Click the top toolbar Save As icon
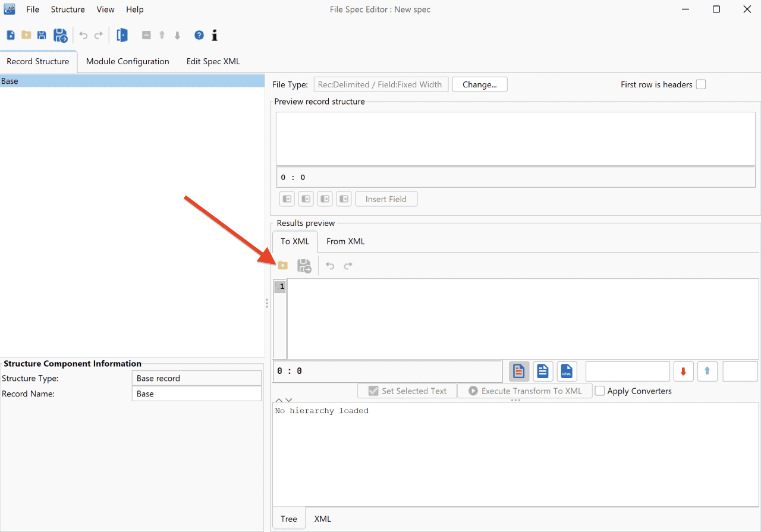Viewport: 761px width, 532px height. (x=61, y=36)
